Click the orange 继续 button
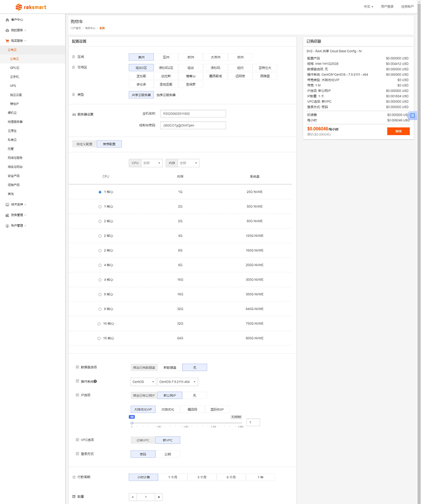 (x=398, y=131)
